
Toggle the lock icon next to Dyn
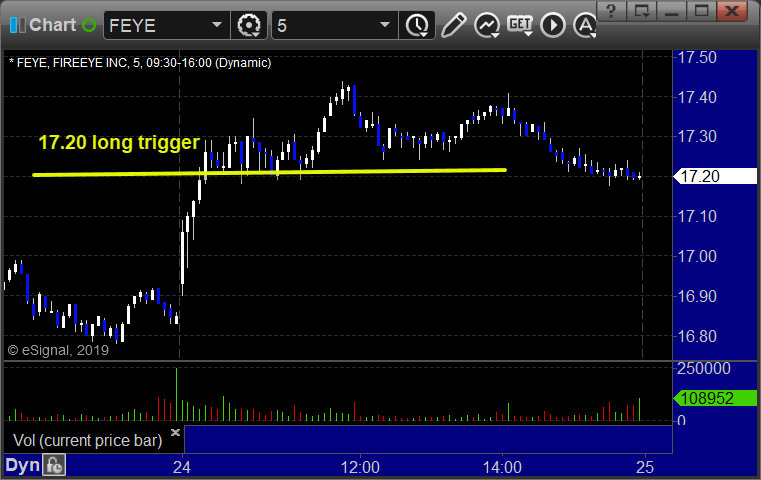(54, 465)
